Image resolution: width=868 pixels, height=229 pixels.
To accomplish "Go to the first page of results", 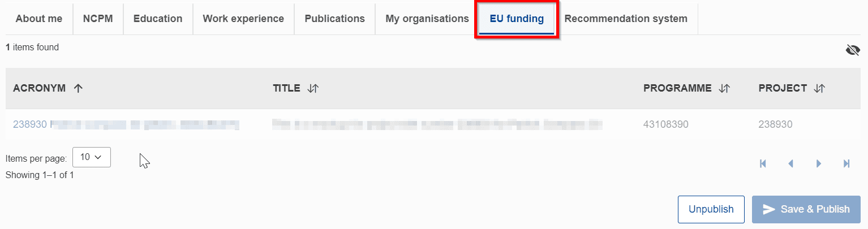I will [763, 163].
